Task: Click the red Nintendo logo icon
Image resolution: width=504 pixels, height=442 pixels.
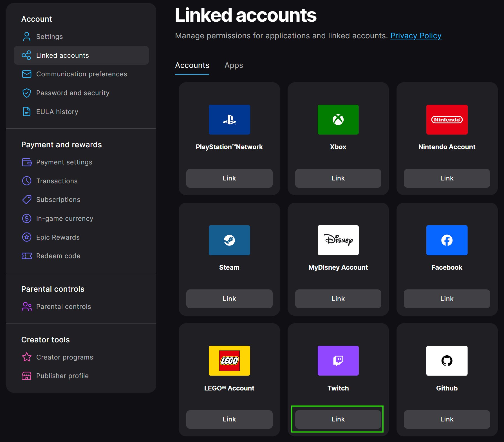Action: pos(447,120)
